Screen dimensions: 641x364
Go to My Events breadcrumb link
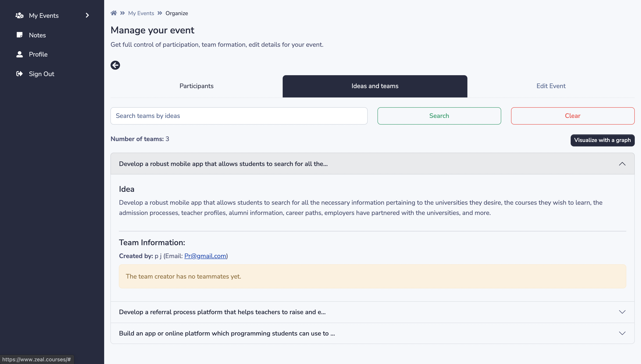click(x=141, y=13)
